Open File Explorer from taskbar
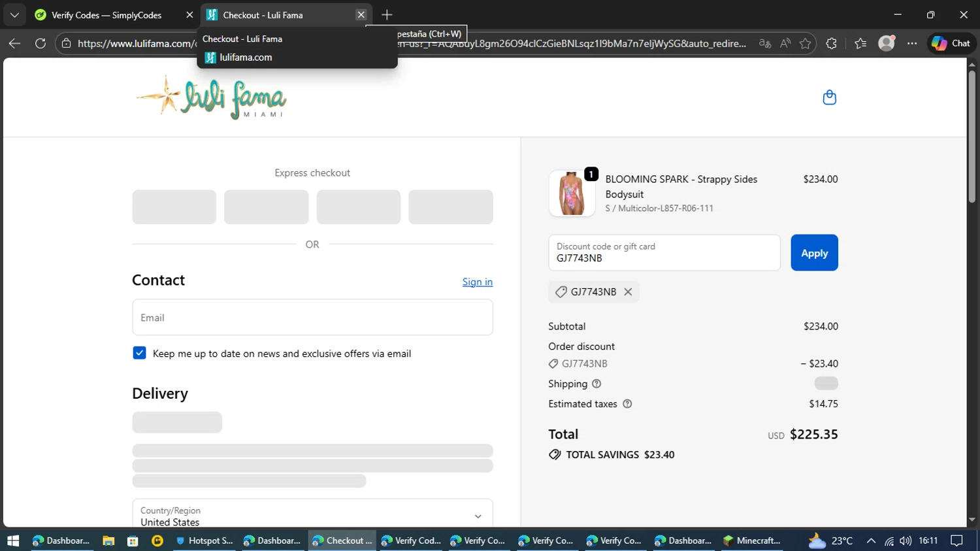This screenshot has width=980, height=551. click(x=108, y=541)
